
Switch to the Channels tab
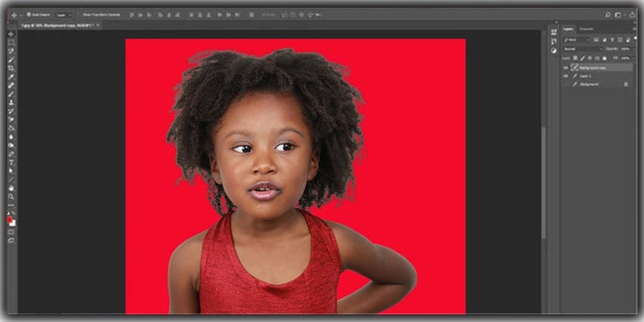pos(586,30)
